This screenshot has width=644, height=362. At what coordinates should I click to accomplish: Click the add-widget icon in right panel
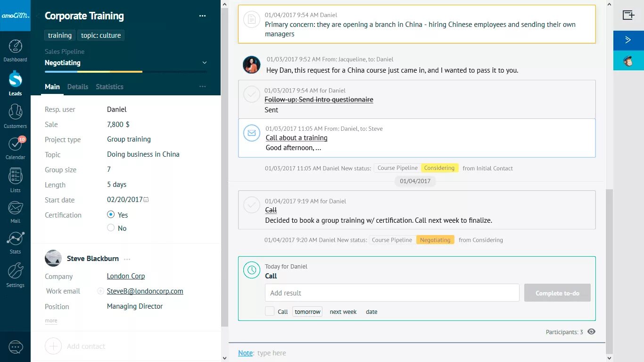(x=628, y=15)
